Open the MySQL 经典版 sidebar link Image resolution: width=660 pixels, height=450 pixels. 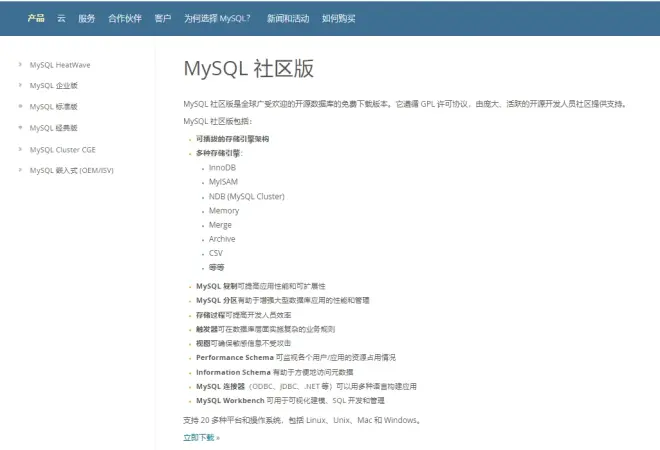(x=53, y=128)
